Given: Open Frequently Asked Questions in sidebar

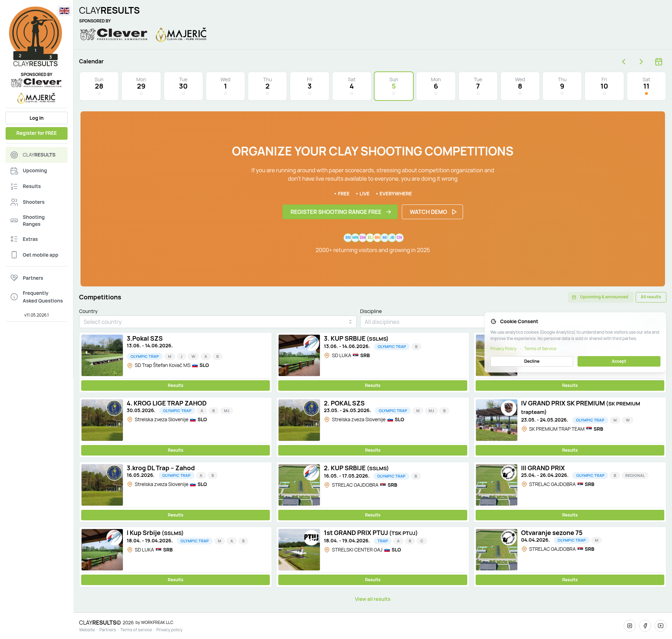Looking at the screenshot, I should coord(36,297).
